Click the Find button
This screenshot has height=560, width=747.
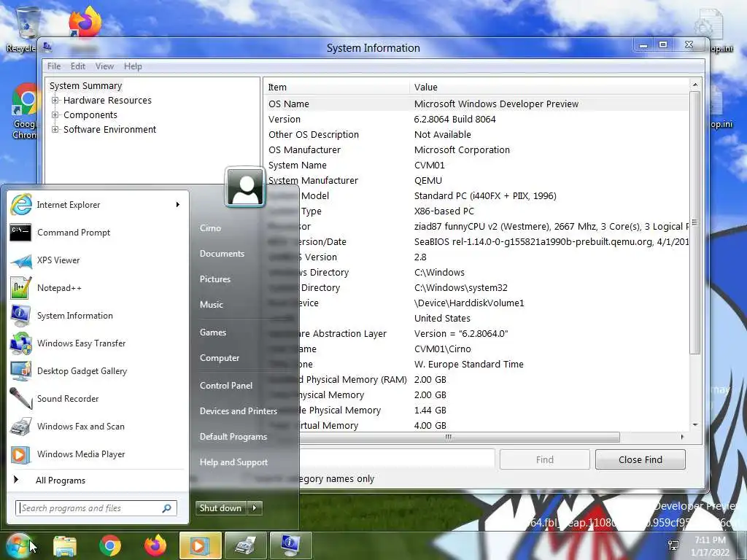(x=544, y=459)
